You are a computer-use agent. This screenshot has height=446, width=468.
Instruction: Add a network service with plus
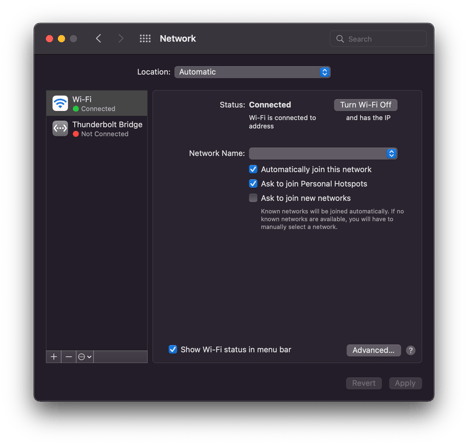pyautogui.click(x=54, y=357)
